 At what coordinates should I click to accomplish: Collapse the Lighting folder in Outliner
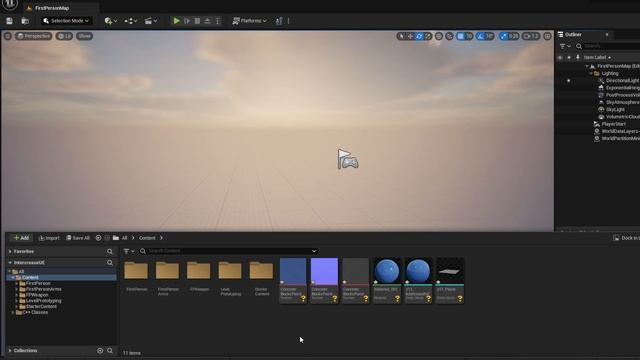pos(591,73)
